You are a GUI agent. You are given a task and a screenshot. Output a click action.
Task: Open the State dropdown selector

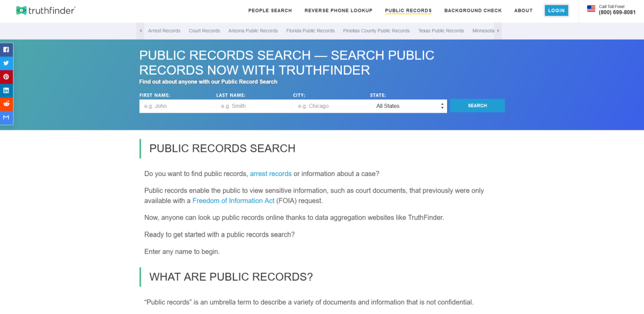pos(408,106)
